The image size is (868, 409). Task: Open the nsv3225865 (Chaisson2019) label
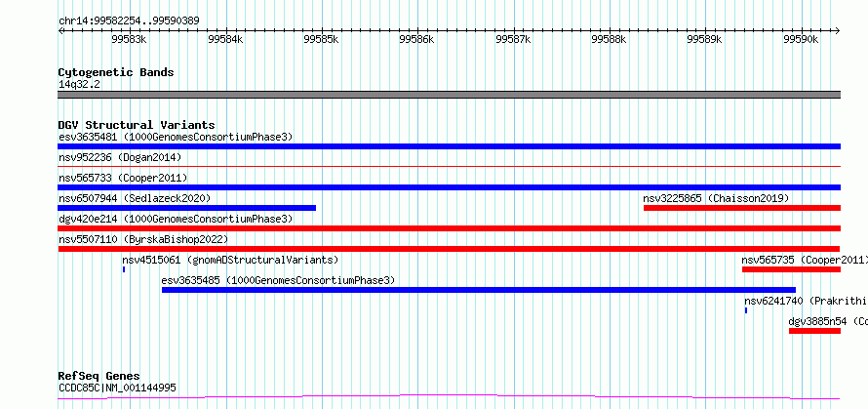click(x=716, y=198)
